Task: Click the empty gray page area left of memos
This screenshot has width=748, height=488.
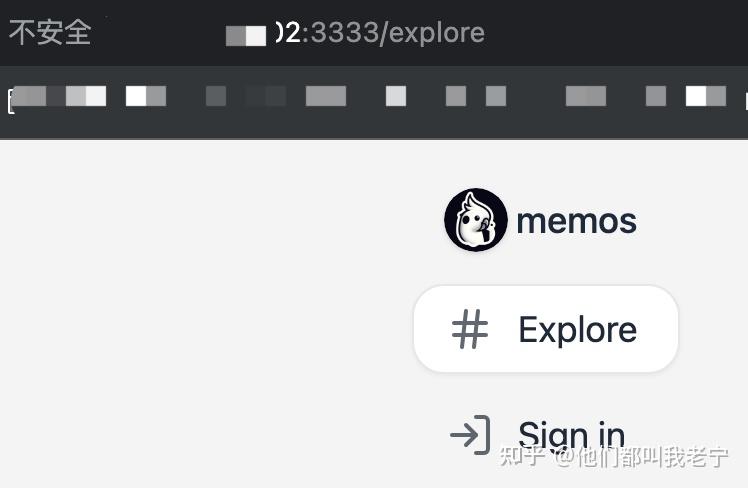Action: click(x=205, y=310)
